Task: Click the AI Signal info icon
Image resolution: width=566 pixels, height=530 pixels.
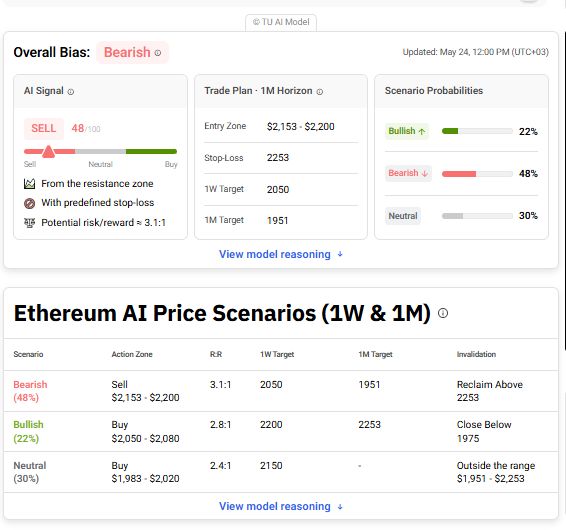Action: click(x=71, y=92)
